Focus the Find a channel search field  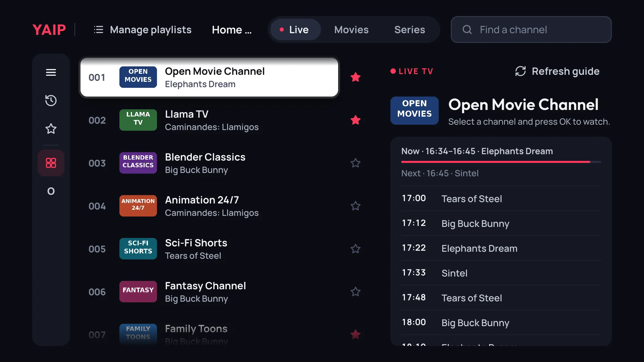coord(531,29)
